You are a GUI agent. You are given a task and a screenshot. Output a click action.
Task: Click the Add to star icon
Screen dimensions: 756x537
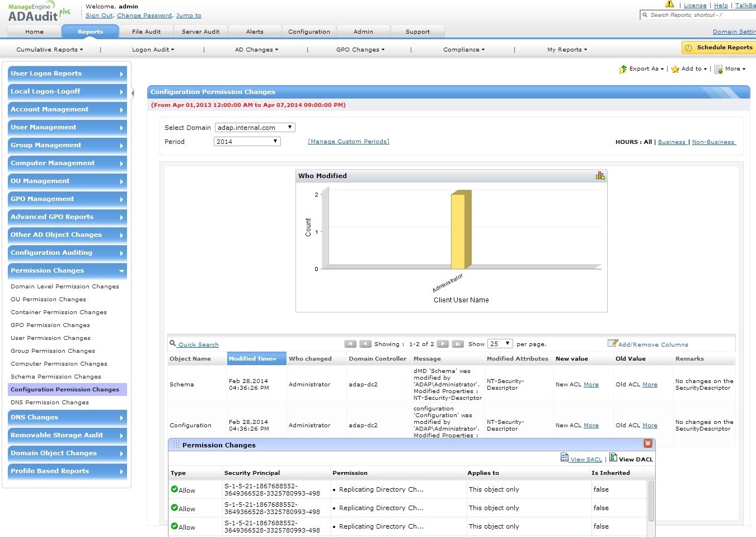click(675, 69)
